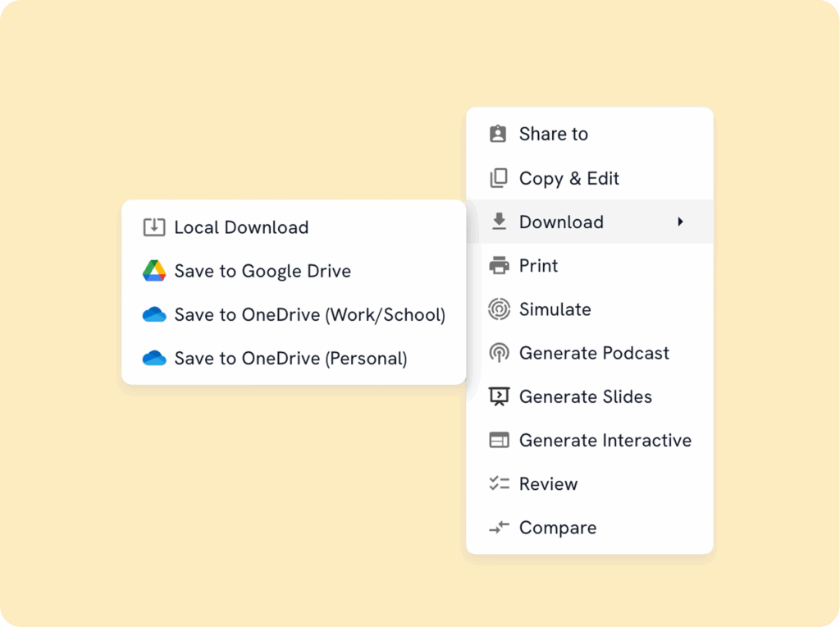The image size is (840, 627).
Task: Click the OneDrive Personal cloud icon
Action: 154,358
